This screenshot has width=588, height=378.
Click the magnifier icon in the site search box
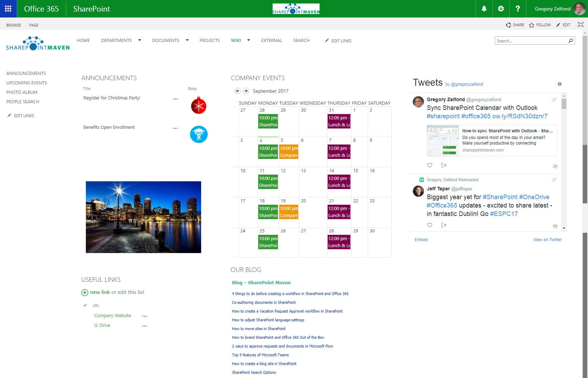[571, 41]
